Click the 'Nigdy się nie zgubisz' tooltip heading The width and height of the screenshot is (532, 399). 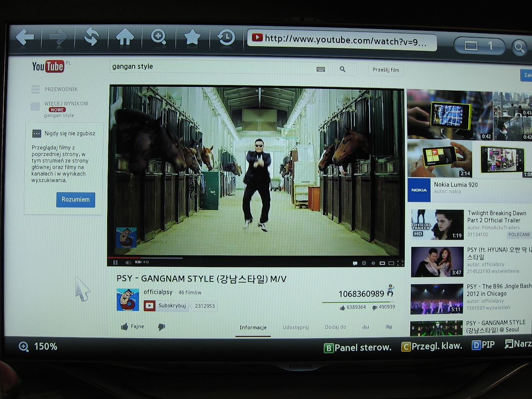pos(70,133)
